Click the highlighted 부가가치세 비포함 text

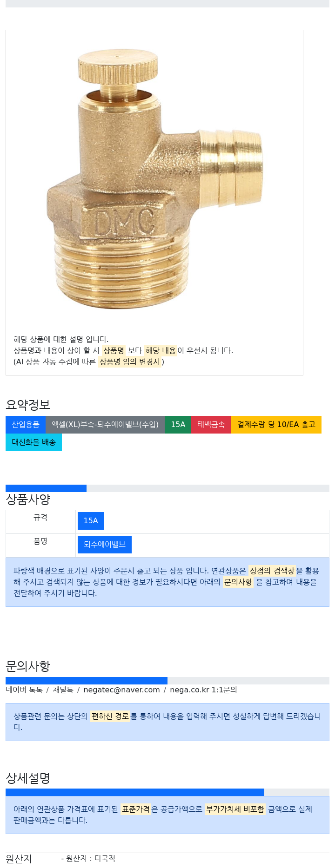[235, 809]
